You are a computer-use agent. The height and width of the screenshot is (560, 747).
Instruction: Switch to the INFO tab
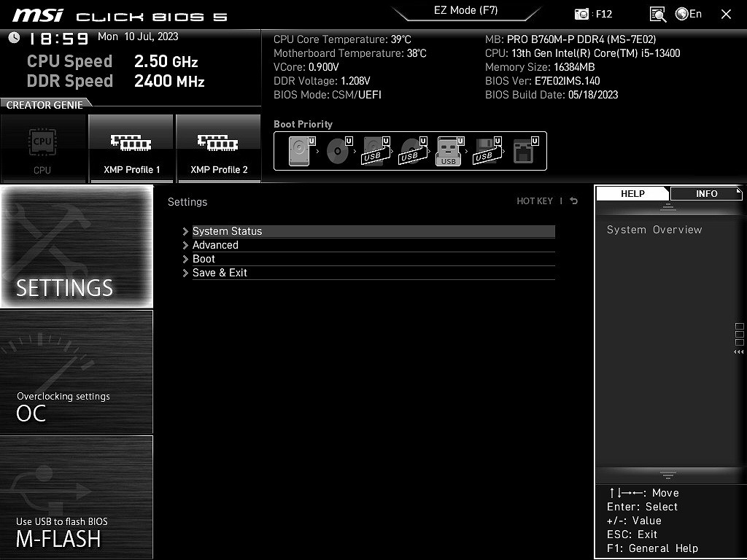coord(706,193)
